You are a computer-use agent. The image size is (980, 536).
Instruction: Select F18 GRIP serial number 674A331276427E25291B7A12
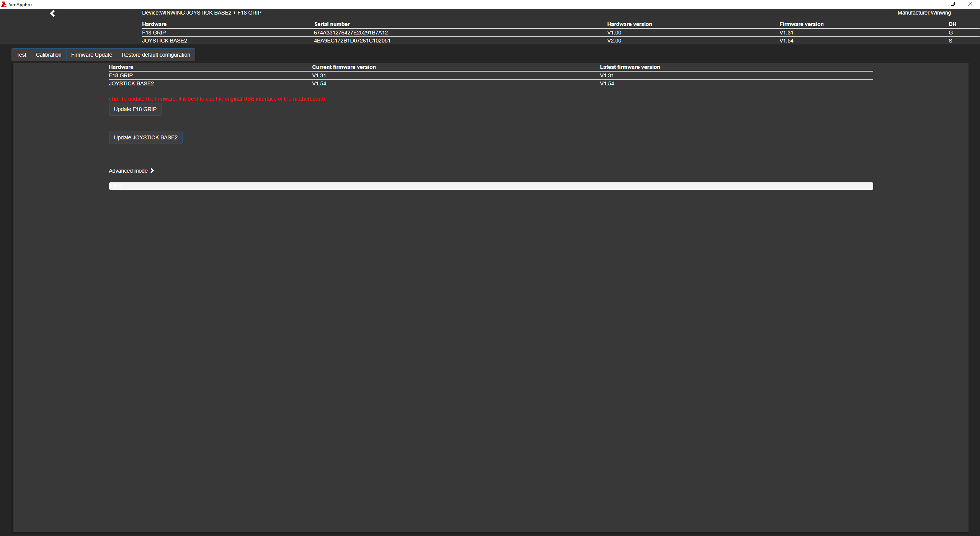351,33
